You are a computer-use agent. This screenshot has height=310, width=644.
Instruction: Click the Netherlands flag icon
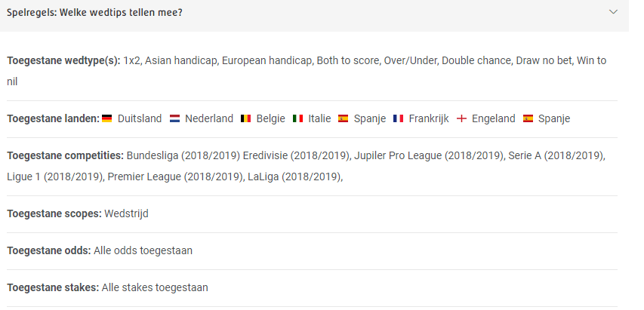coord(174,118)
